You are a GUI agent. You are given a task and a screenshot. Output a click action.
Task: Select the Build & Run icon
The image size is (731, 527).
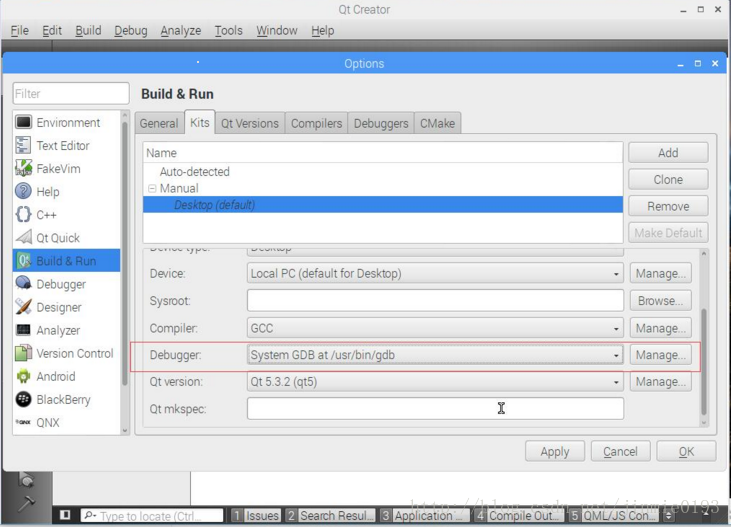pyautogui.click(x=23, y=261)
